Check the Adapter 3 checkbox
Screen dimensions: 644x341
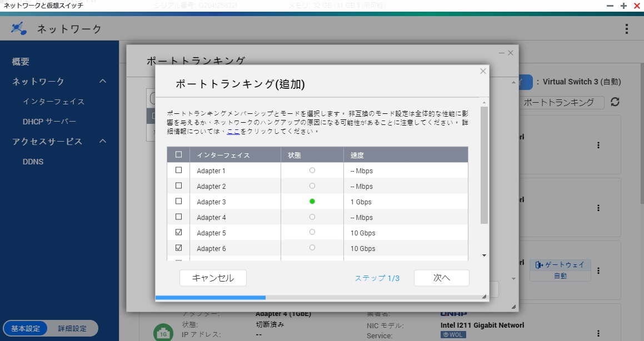tap(178, 202)
